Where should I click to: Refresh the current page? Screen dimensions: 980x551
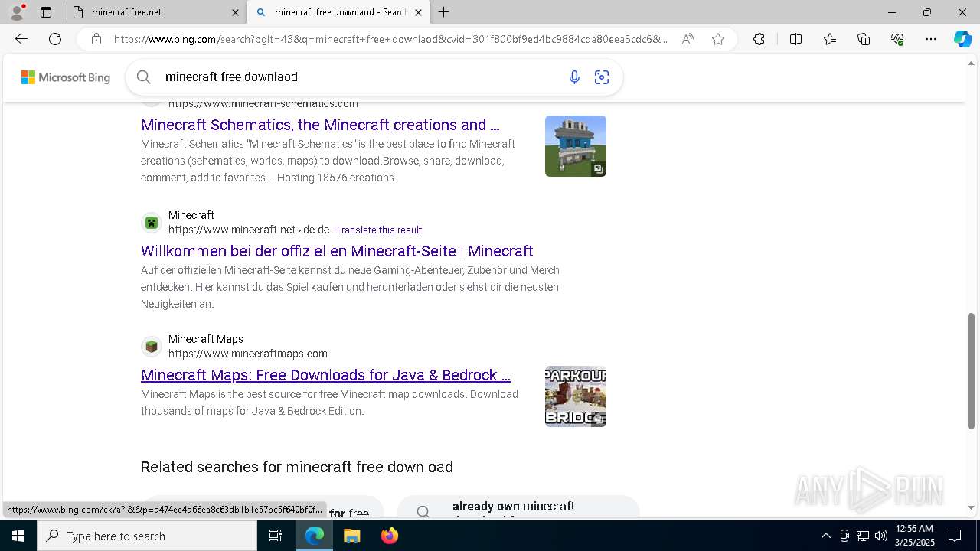[55, 39]
